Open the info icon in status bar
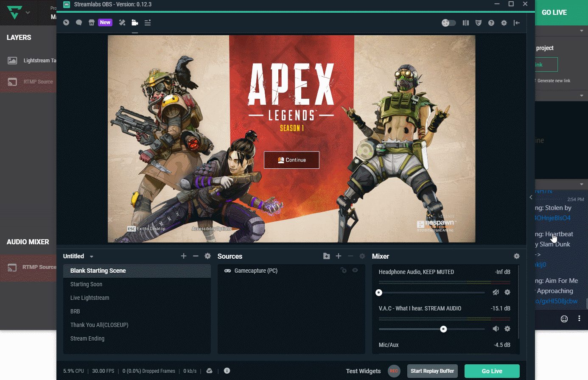 click(227, 371)
